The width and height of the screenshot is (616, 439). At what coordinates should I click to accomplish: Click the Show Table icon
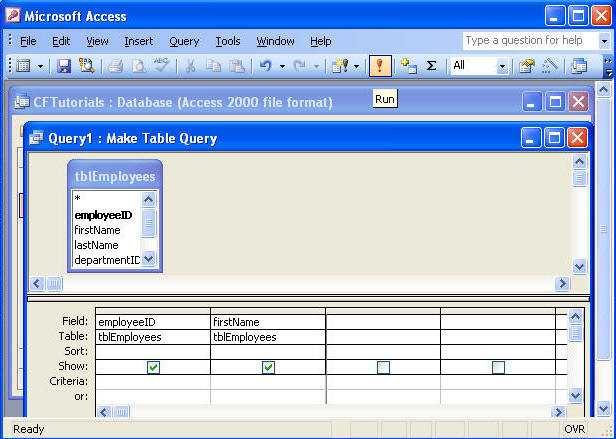coord(409,66)
